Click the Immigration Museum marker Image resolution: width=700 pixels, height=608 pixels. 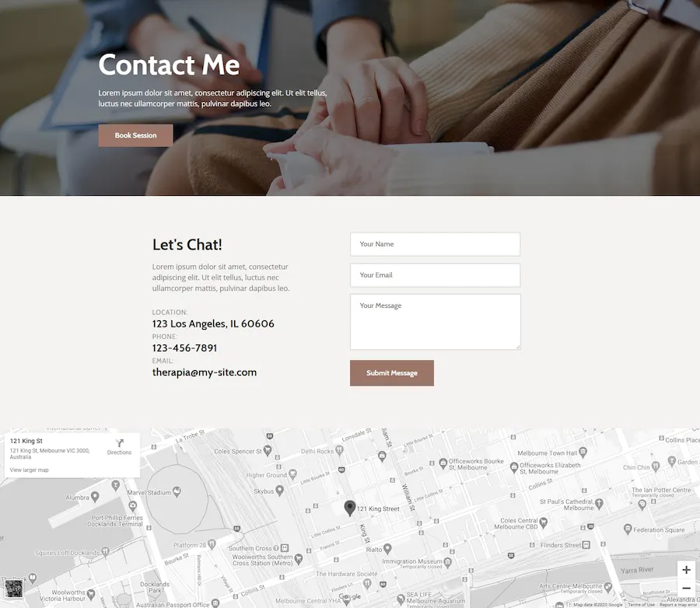[x=448, y=561]
